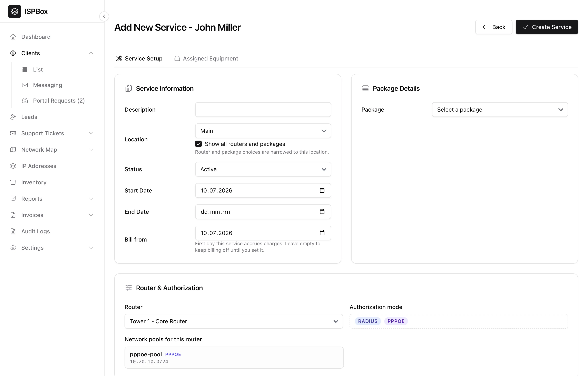The width and height of the screenshot is (588, 376).
Task: Click the IP Addresses layers icon
Action: 13,166
